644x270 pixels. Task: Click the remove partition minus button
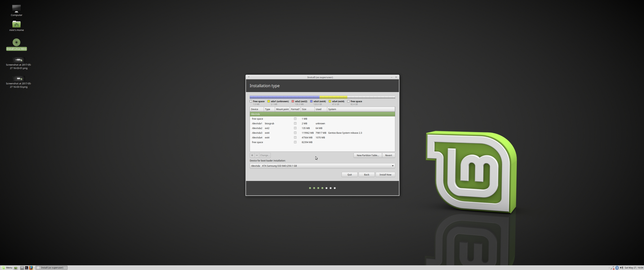[257, 155]
